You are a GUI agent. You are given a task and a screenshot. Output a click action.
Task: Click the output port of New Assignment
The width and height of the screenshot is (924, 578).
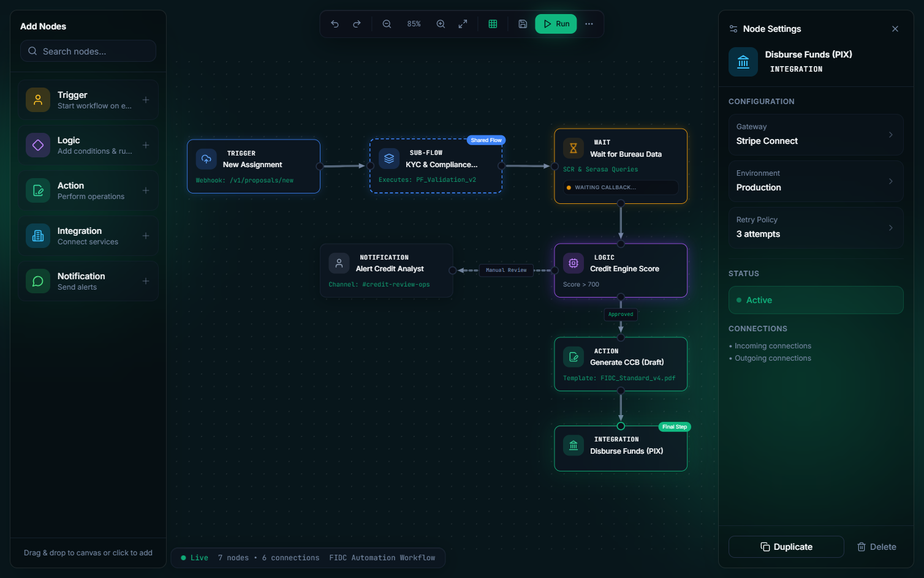click(320, 166)
